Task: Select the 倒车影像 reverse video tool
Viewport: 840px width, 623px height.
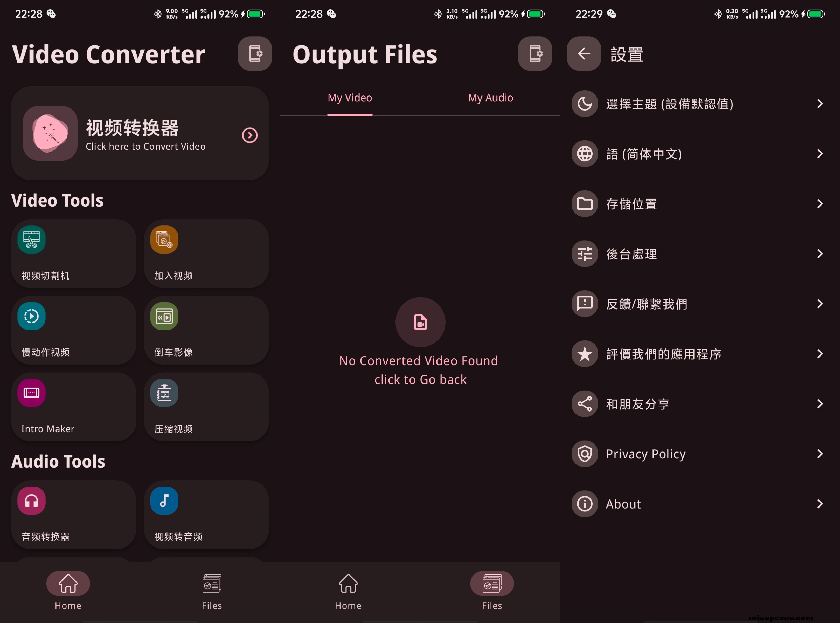Action: pyautogui.click(x=206, y=330)
